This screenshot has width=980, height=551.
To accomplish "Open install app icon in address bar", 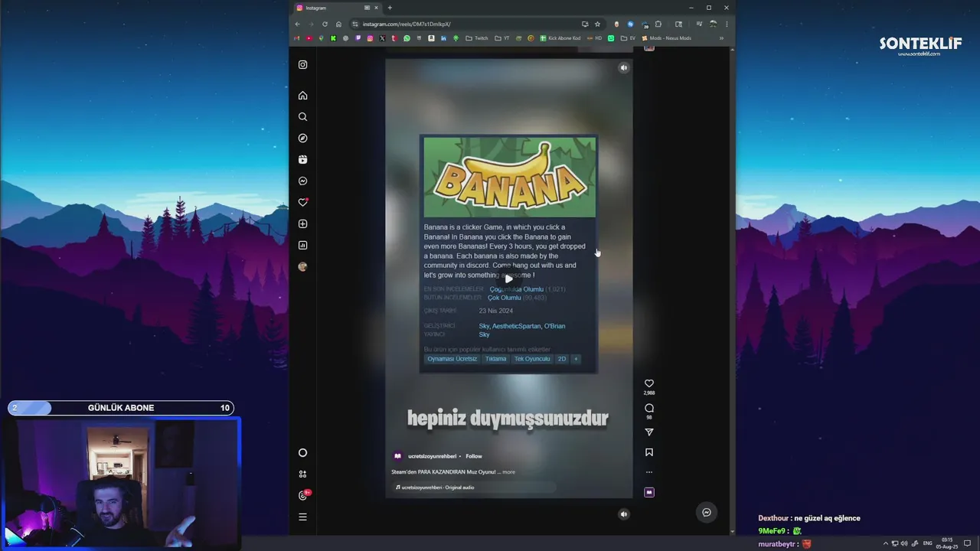I will pyautogui.click(x=585, y=24).
